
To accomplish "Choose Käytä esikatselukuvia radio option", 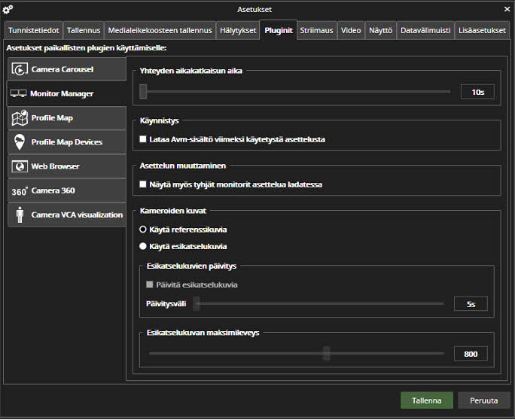I will click(143, 246).
